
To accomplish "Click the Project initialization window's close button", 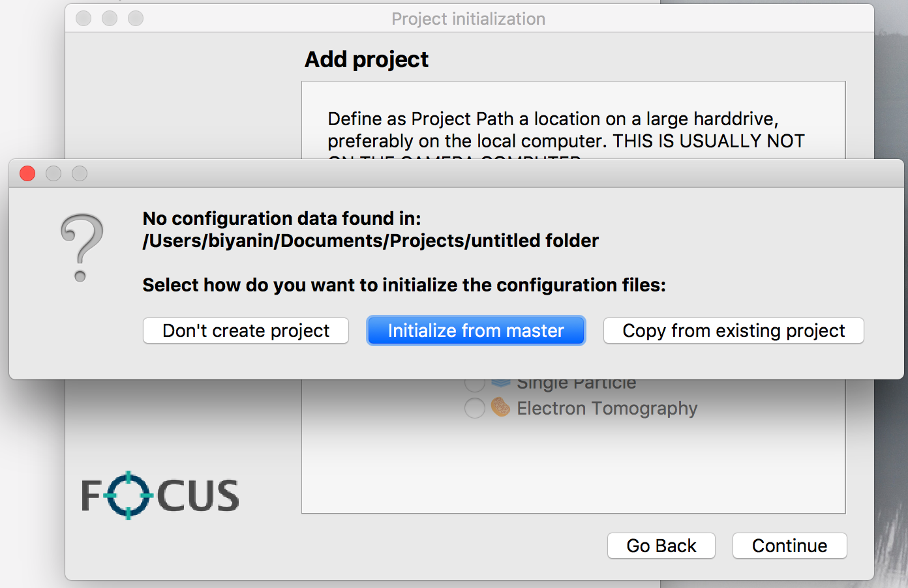I will pos(83,18).
